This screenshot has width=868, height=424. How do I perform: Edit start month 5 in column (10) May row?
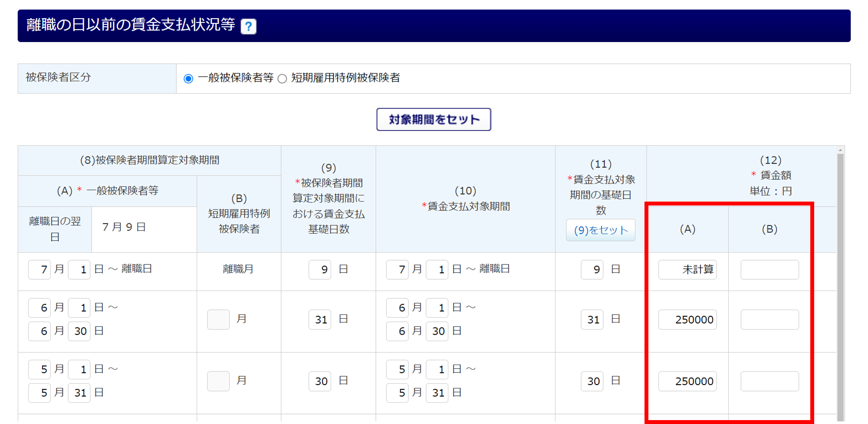coord(398,369)
